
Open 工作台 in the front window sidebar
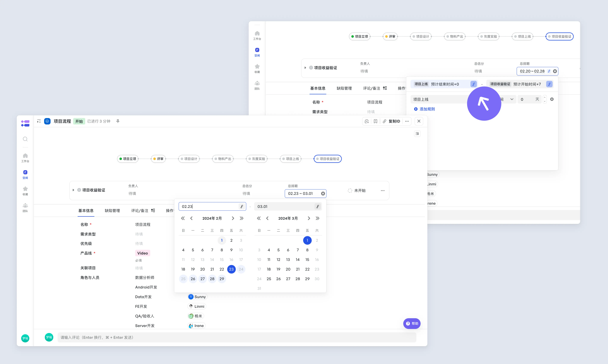25,158
